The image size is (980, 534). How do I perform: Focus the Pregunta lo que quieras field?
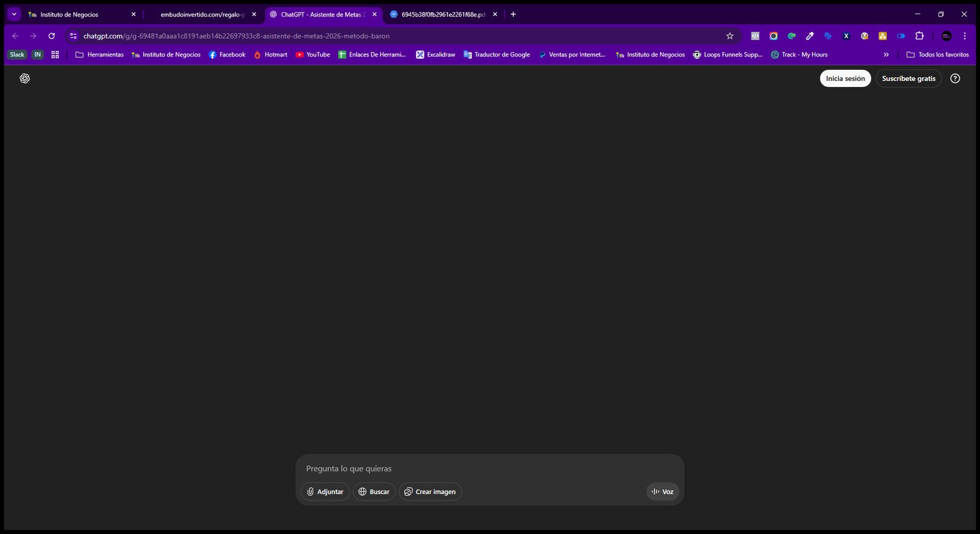click(490, 468)
